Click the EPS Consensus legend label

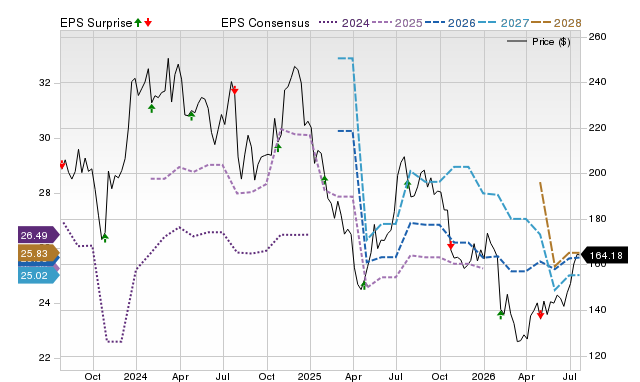coord(265,23)
